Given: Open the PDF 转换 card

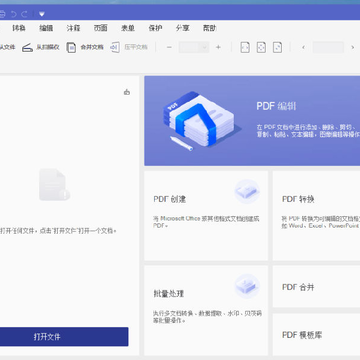Looking at the screenshot, I should coord(316,216).
